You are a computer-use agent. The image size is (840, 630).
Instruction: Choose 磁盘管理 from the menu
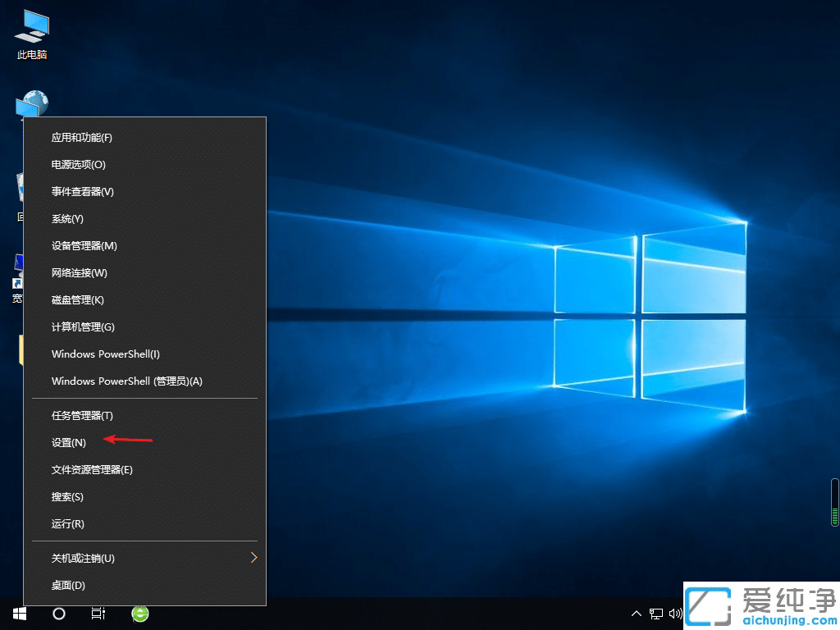click(x=76, y=299)
